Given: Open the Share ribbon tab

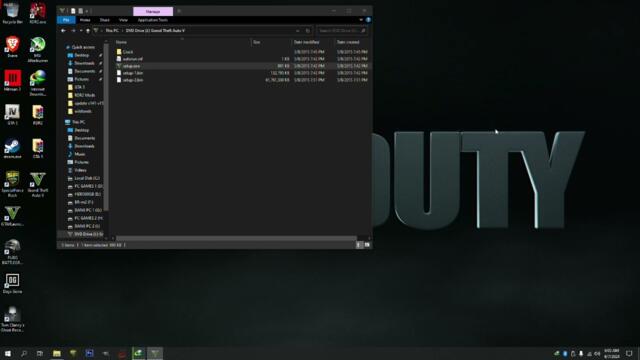Looking at the screenshot, I should (104, 20).
